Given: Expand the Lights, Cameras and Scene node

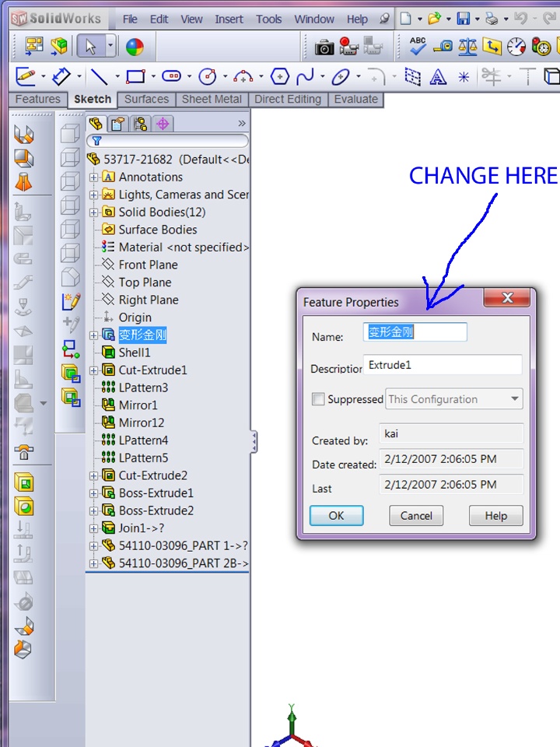Looking at the screenshot, I should point(93,195).
